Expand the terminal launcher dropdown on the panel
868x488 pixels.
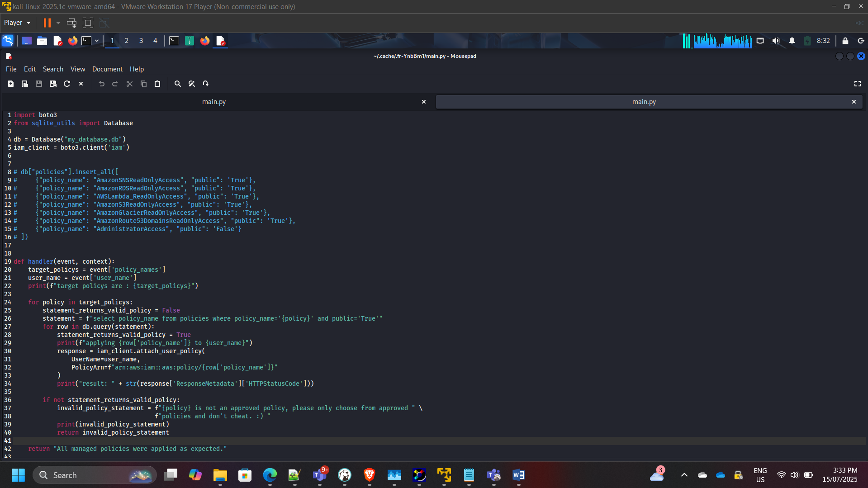pyautogui.click(x=97, y=41)
